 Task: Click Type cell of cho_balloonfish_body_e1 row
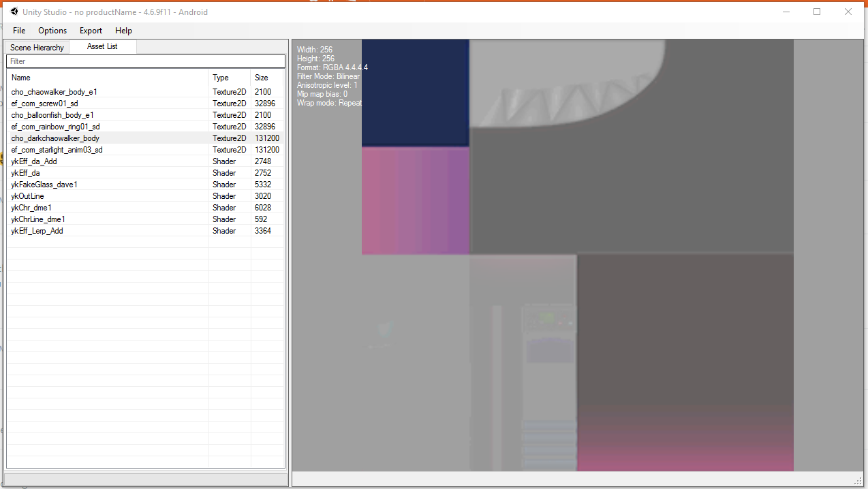point(229,115)
